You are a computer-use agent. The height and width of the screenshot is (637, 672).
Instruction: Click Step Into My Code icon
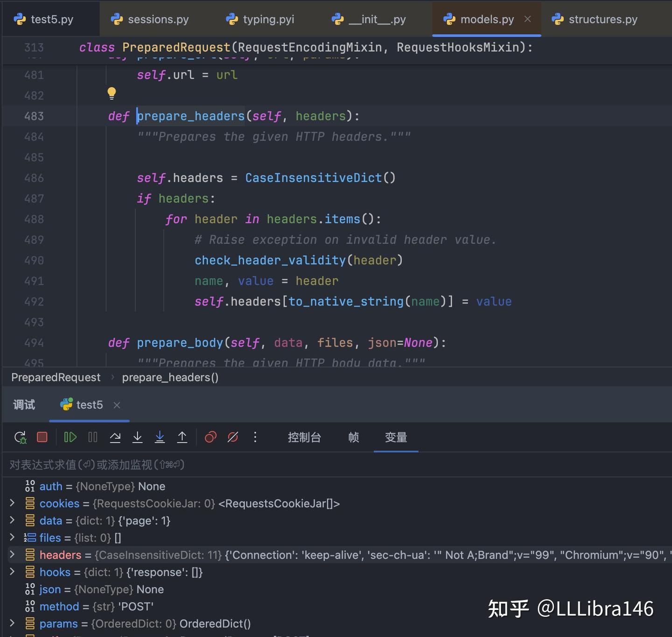(x=160, y=437)
